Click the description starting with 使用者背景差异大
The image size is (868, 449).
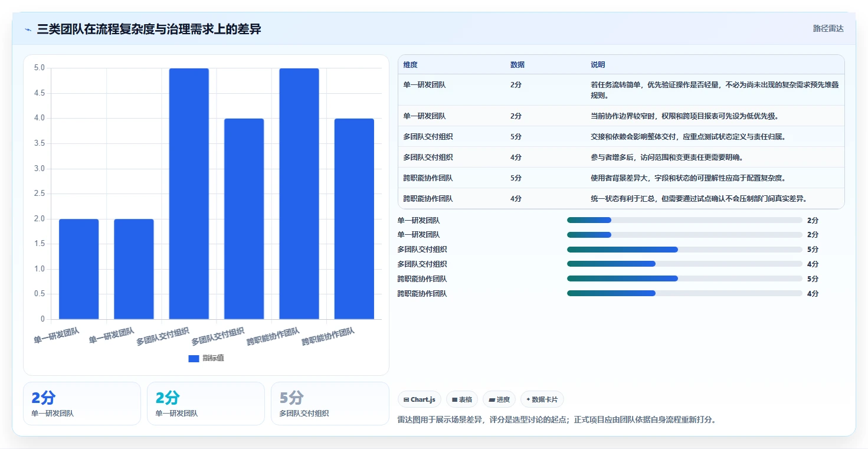[x=687, y=178]
